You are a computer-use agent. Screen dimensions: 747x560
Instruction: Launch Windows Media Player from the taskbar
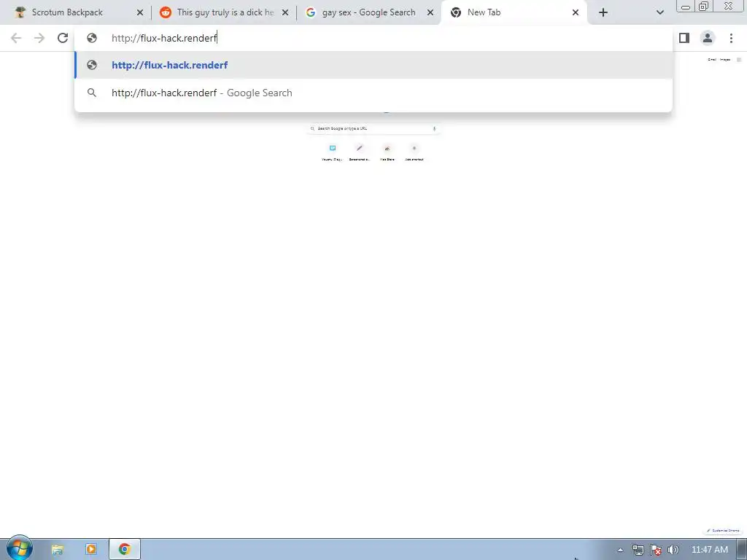[x=91, y=549]
